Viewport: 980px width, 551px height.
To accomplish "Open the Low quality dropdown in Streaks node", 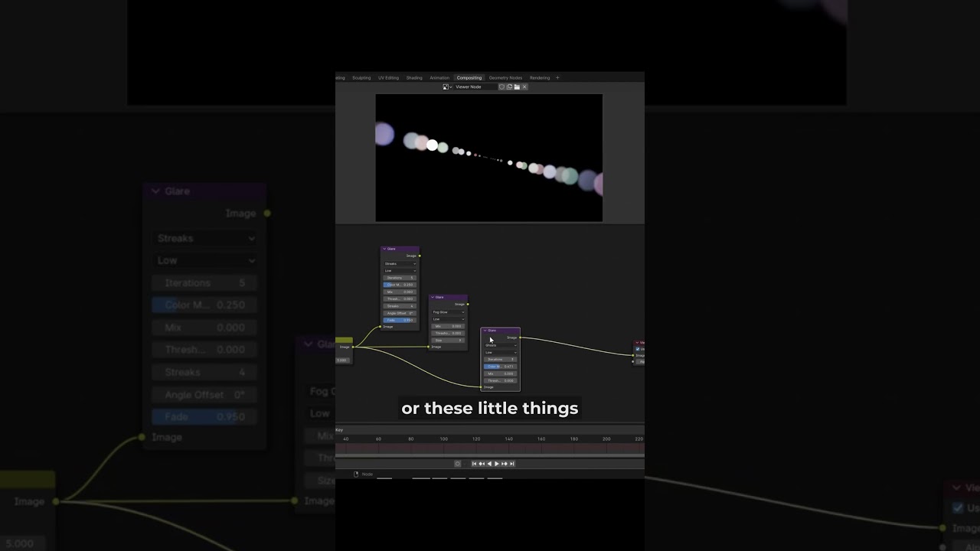I will tap(400, 271).
